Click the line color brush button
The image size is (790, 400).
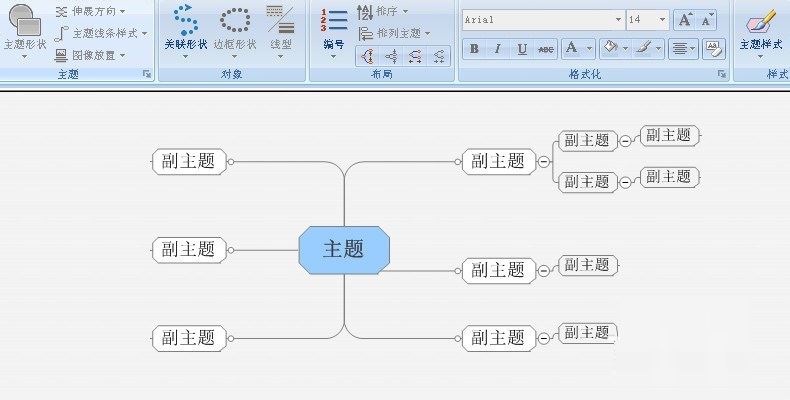pos(643,48)
